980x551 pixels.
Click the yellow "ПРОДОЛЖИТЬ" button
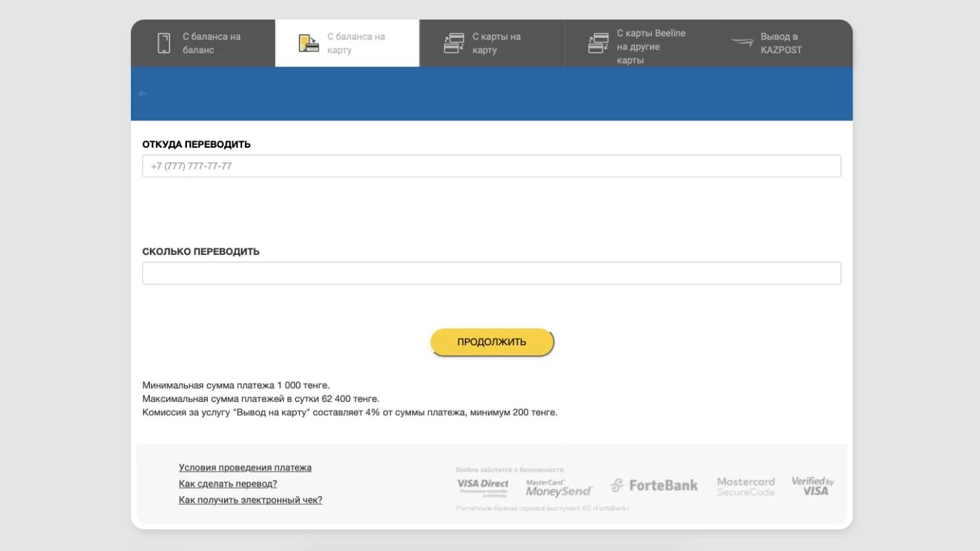click(492, 342)
